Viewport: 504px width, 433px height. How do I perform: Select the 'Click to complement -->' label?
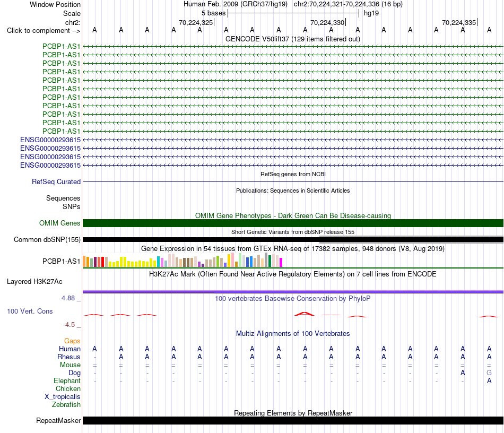tap(44, 31)
